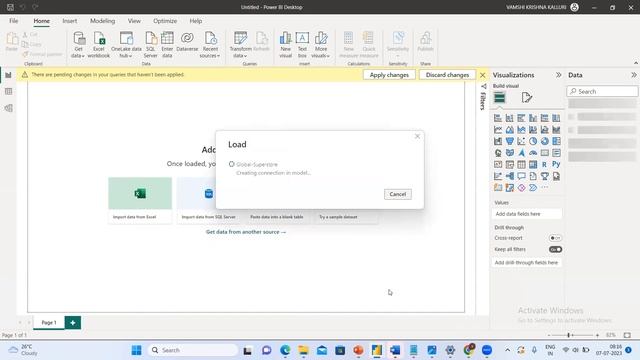Image resolution: width=640 pixels, height=360 pixels.
Task: Open the Format visual tab icon
Action: coord(527,98)
